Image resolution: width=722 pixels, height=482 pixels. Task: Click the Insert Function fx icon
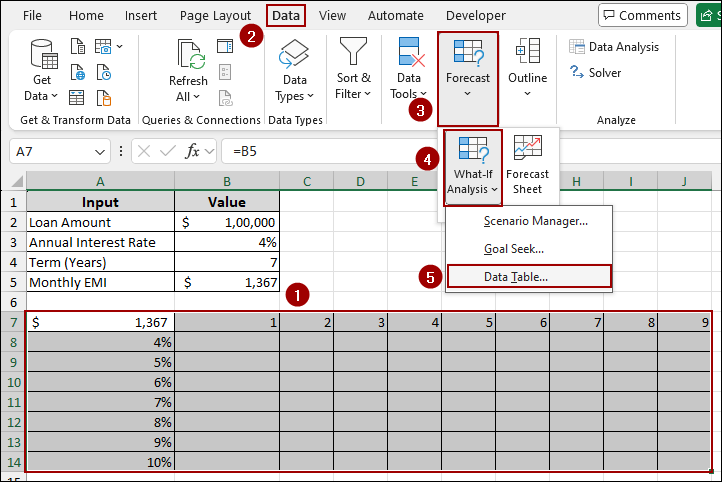point(193,152)
